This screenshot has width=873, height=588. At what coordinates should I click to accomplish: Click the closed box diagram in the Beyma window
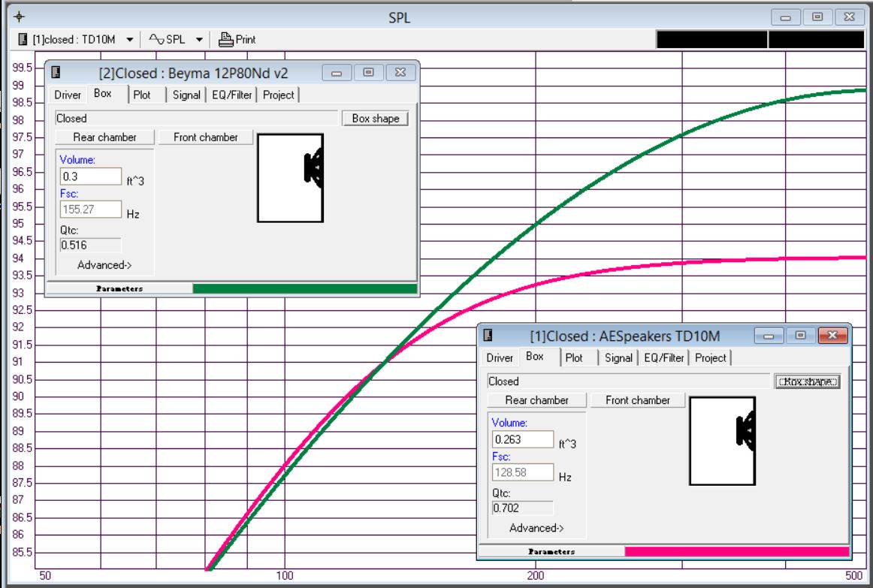pyautogui.click(x=291, y=178)
